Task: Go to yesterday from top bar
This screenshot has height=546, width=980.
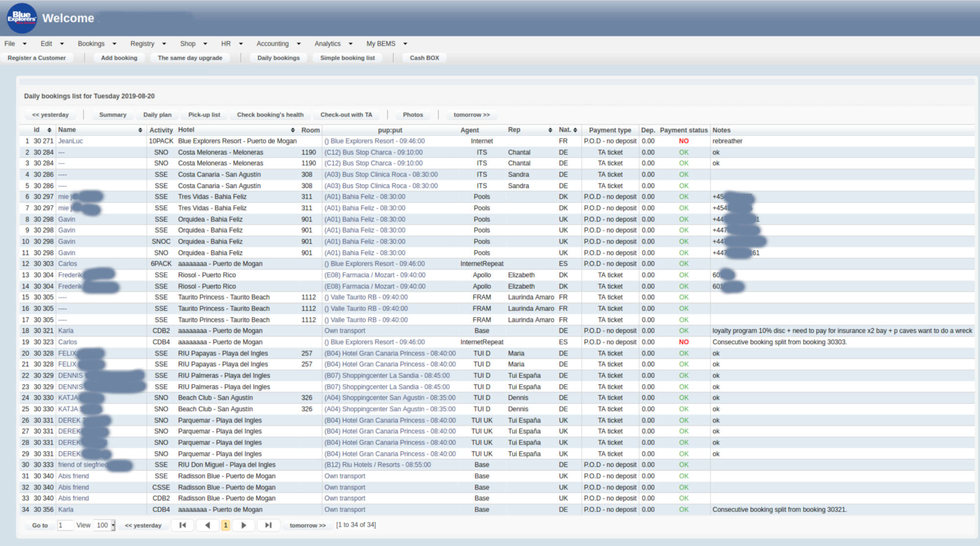Action: [x=50, y=115]
